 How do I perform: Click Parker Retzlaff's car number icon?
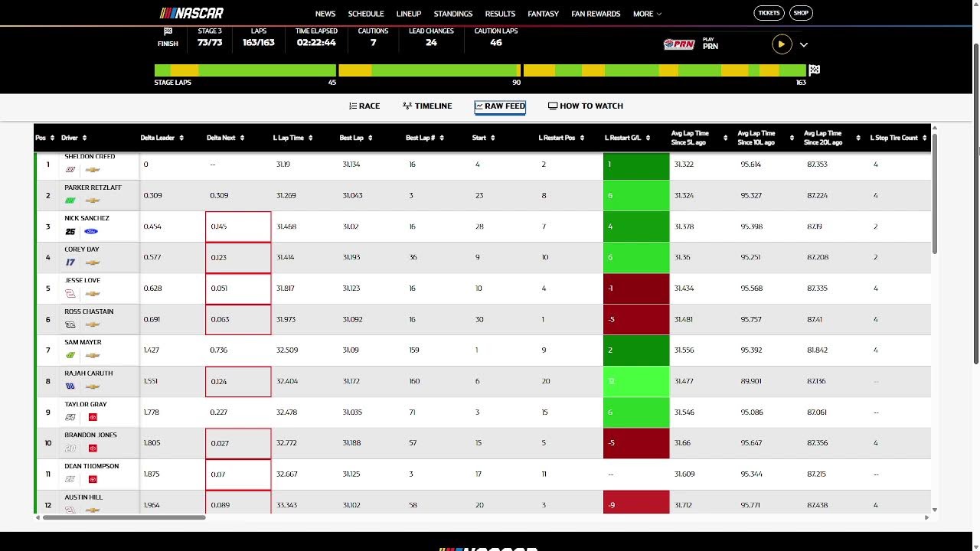(70, 201)
